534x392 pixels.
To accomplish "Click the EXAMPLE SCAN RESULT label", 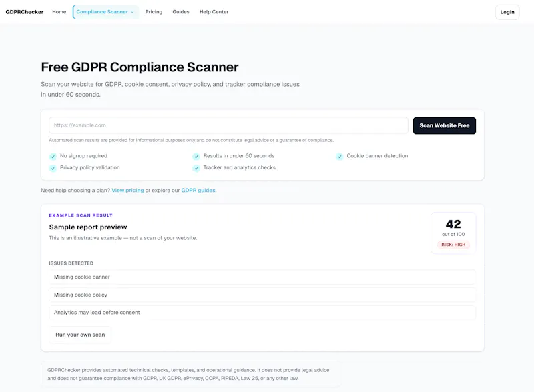I will pyautogui.click(x=81, y=215).
